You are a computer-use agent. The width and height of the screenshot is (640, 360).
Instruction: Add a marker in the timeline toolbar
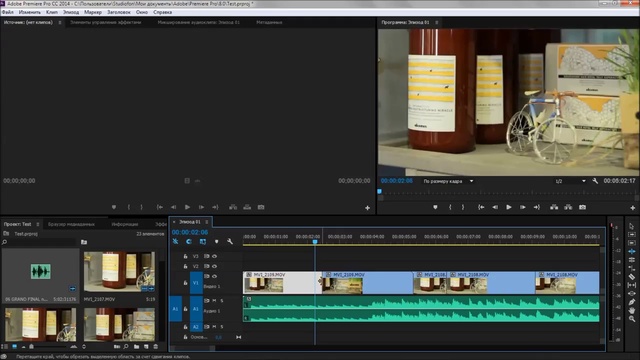[217, 242]
